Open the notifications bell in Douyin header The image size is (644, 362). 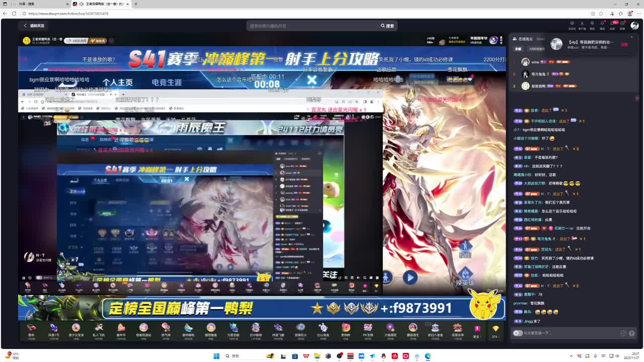(602, 23)
